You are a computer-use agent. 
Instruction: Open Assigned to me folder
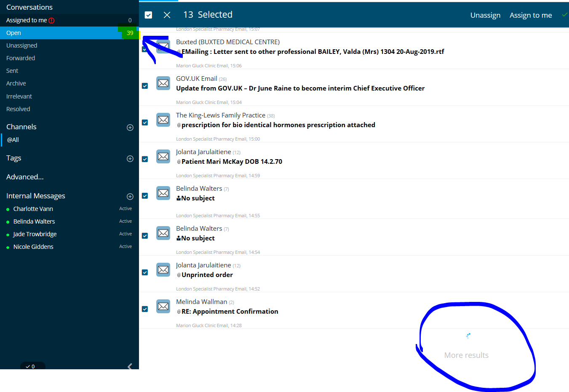point(69,20)
